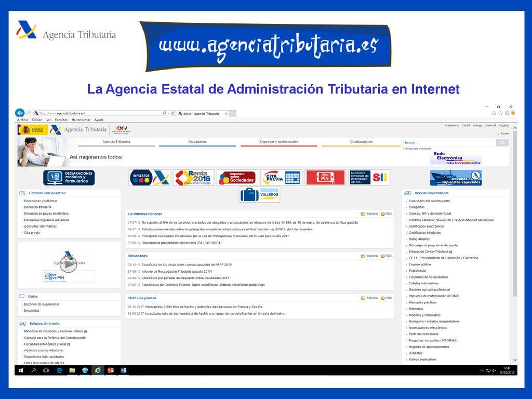
Task: Select the Ciudadanos navigation tab
Action: [197, 142]
